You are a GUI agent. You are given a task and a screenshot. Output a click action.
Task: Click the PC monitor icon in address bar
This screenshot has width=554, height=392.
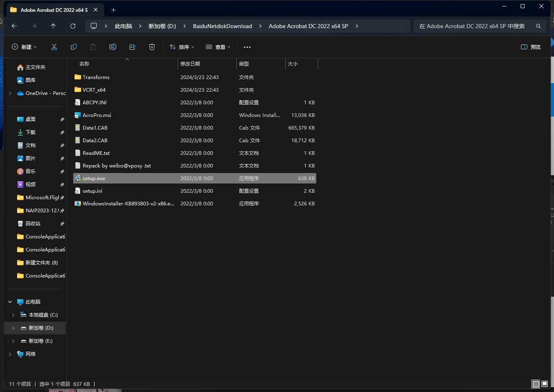point(94,26)
